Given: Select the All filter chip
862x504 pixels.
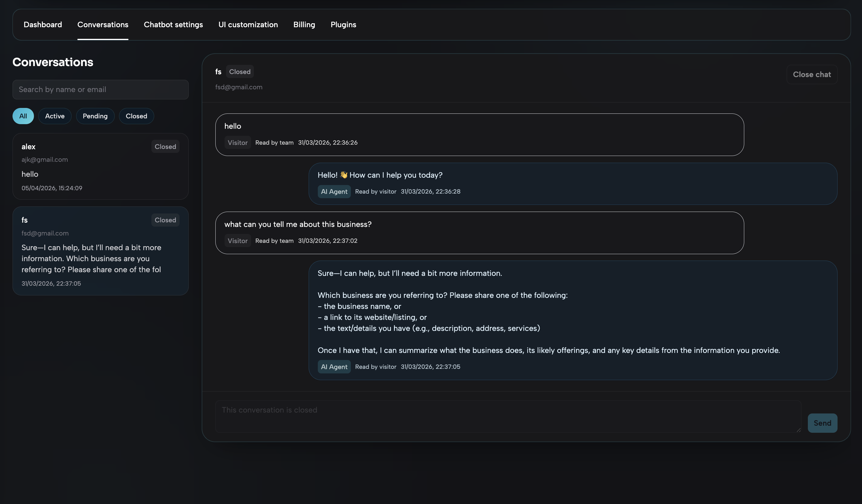Looking at the screenshot, I should pos(23,116).
